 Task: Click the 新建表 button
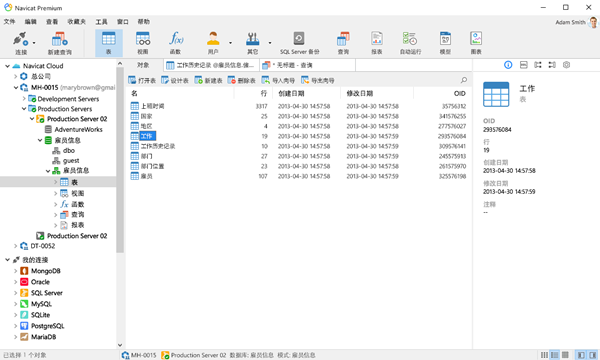coord(209,80)
